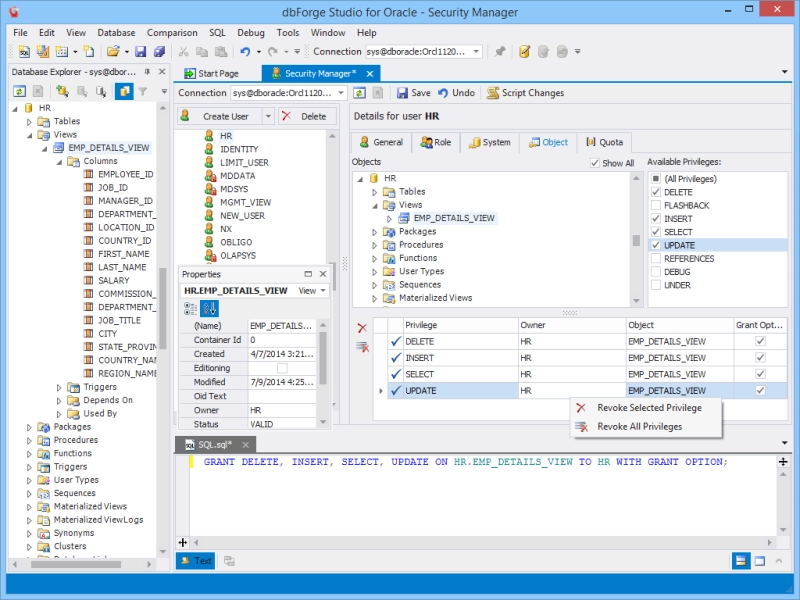Check the UNDER privilege checkbox
The width and height of the screenshot is (800, 600).
pyautogui.click(x=656, y=285)
